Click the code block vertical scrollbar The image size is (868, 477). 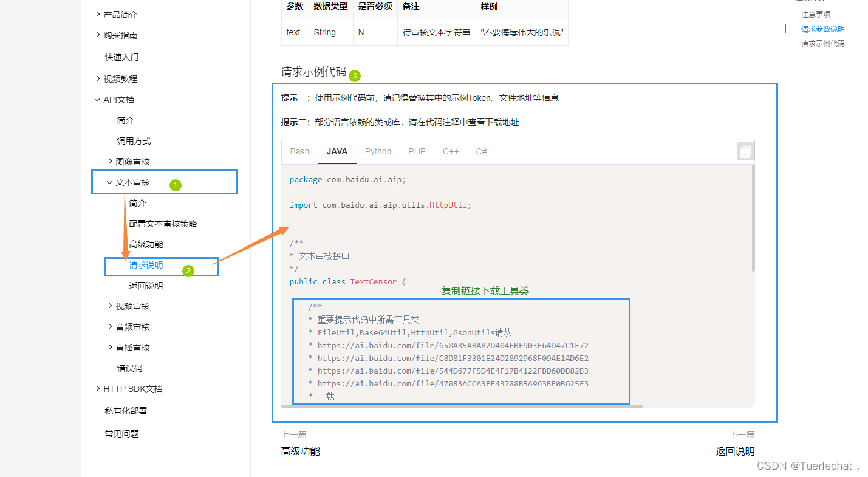753,218
